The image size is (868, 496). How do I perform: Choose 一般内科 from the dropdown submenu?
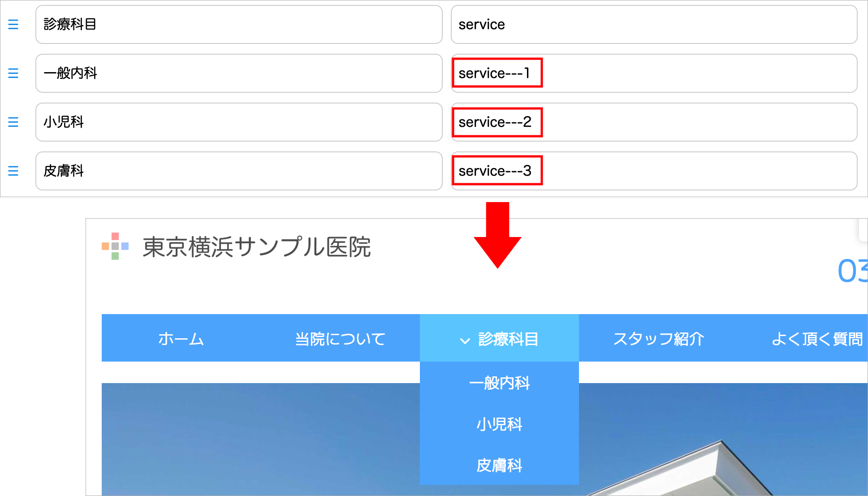(x=499, y=383)
